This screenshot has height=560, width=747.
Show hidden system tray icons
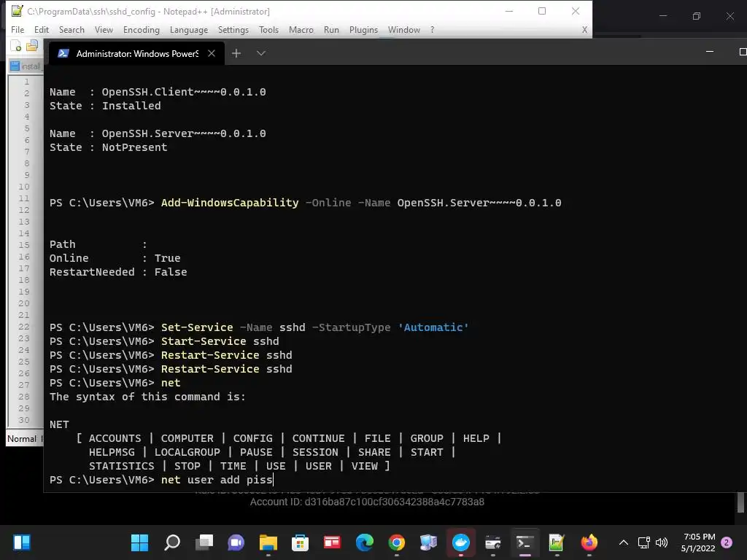coord(624,542)
